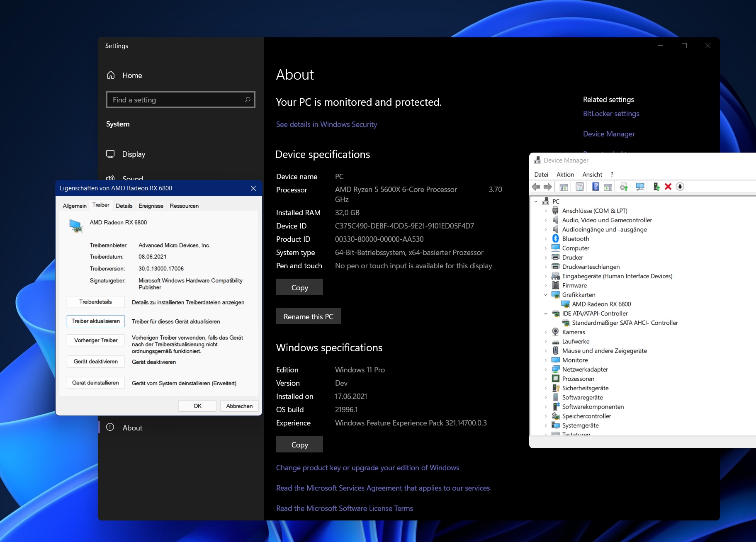The height and width of the screenshot is (542, 756).
Task: Open the Ansicht menu in Device Manager
Action: coord(592,175)
